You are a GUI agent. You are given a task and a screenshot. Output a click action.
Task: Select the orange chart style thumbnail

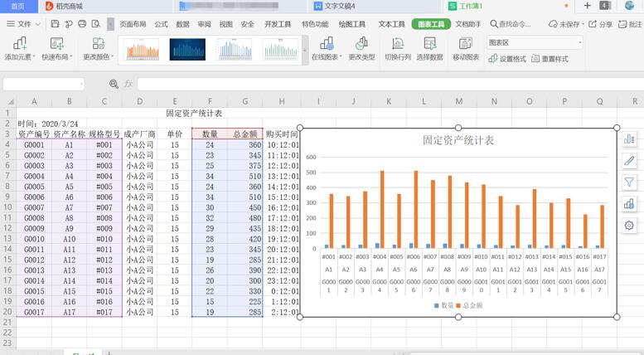pyautogui.click(x=143, y=50)
